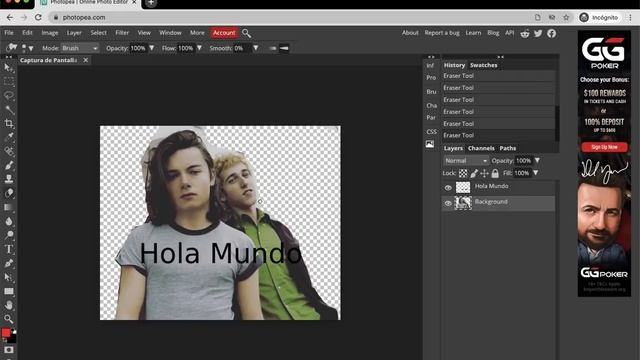
Task: Select the Brush tool in toolbar
Action: point(9,165)
